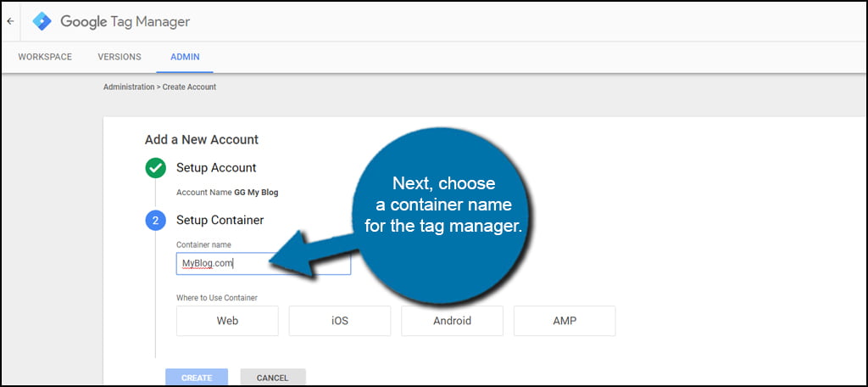Click the CREATE button
The height and width of the screenshot is (387, 868).
point(197,377)
